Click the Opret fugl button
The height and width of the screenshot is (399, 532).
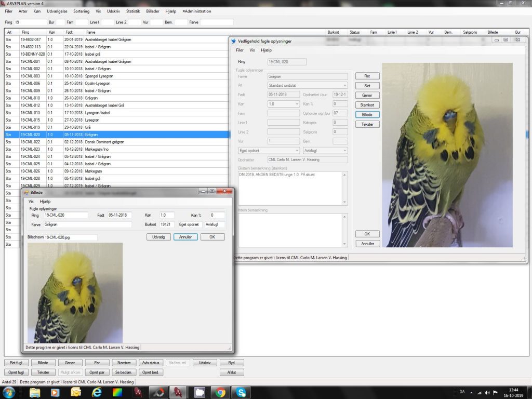(16, 373)
